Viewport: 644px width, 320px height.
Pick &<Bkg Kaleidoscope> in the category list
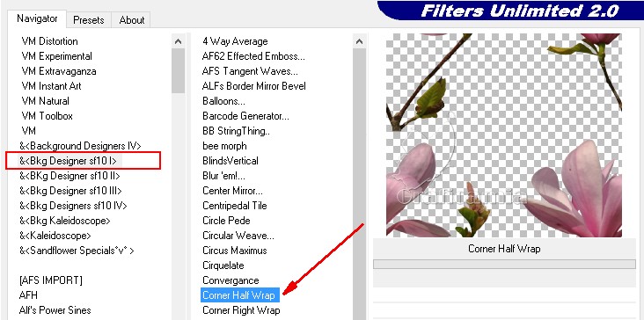pyautogui.click(x=65, y=221)
